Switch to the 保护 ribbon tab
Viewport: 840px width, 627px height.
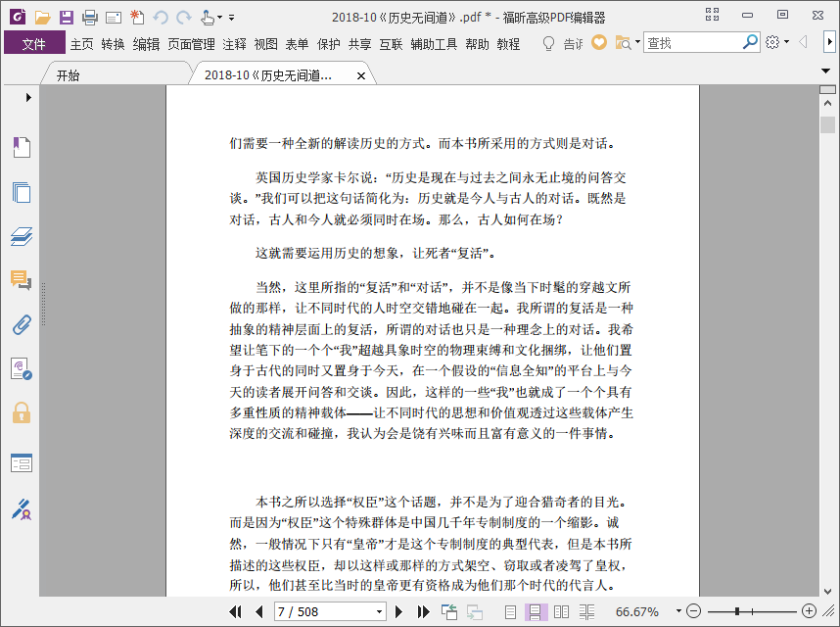[328, 44]
